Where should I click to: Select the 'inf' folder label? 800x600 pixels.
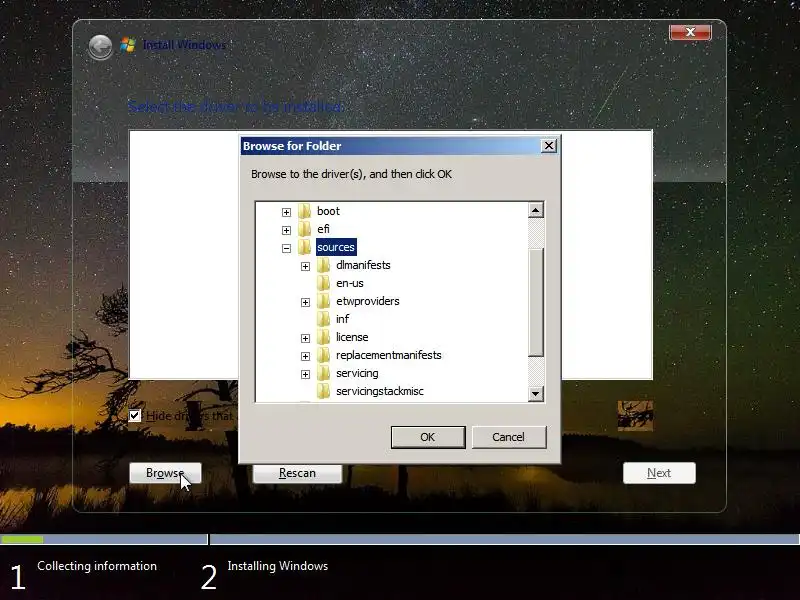pos(343,319)
